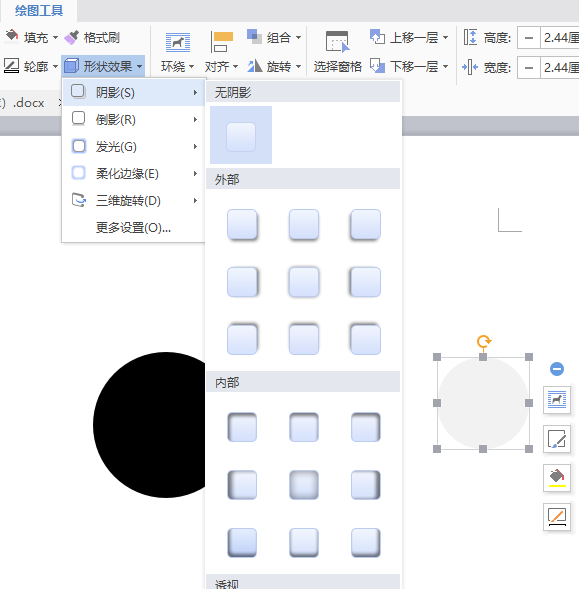
Task: Switch to the 绘图工具 tab
Action: pos(39,11)
